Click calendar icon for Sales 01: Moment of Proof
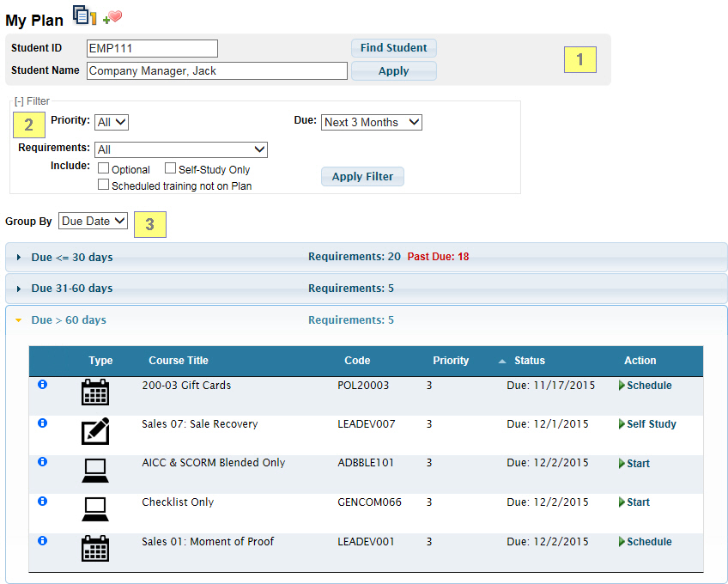The height and width of the screenshot is (584, 728). pyautogui.click(x=95, y=548)
